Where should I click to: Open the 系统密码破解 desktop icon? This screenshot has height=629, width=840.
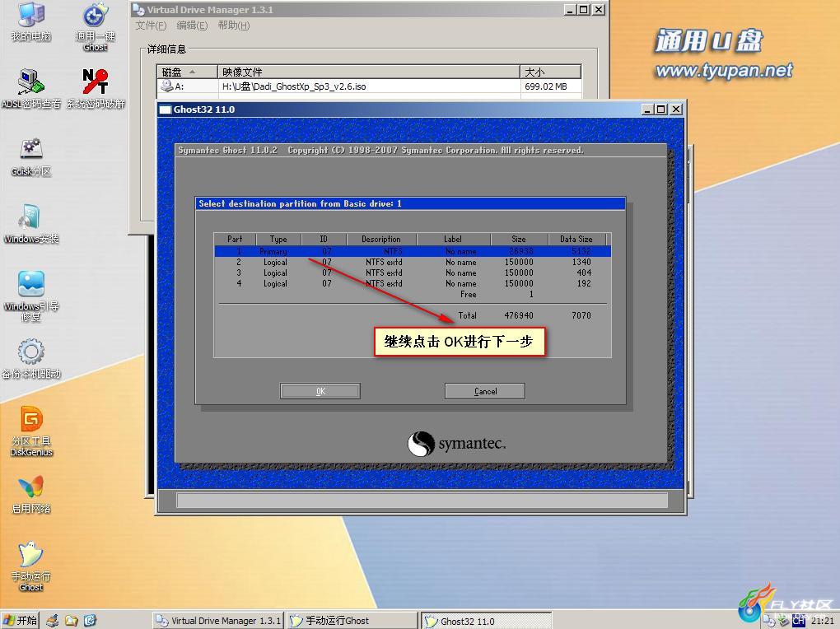[96, 88]
